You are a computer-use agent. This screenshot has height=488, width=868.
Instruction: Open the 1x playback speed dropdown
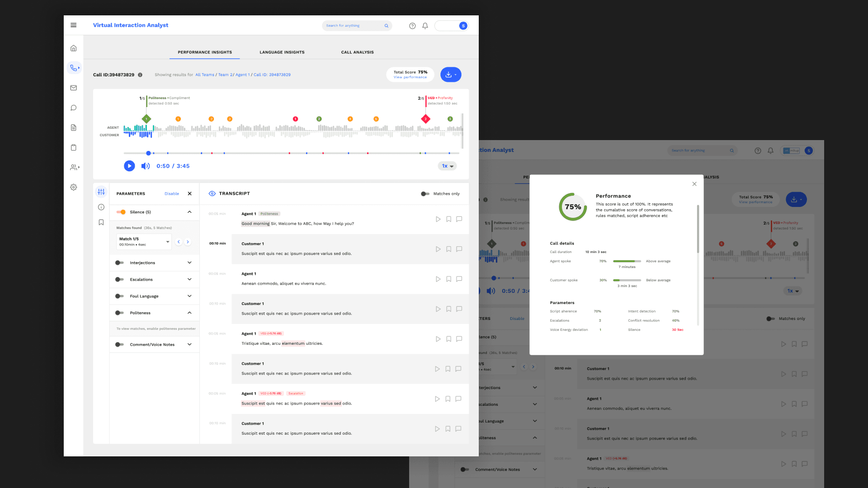pos(447,166)
